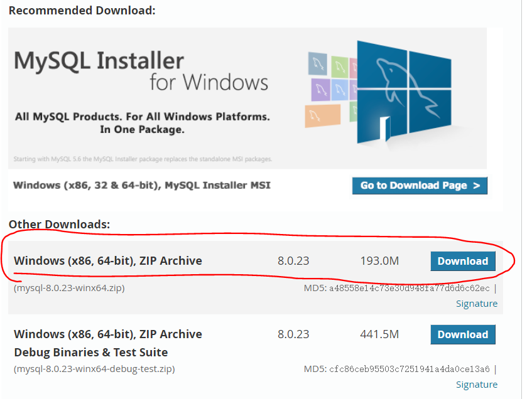532x399 pixels.
Task: Select the Debug Binaries & Test Suite text
Action: click(x=91, y=352)
